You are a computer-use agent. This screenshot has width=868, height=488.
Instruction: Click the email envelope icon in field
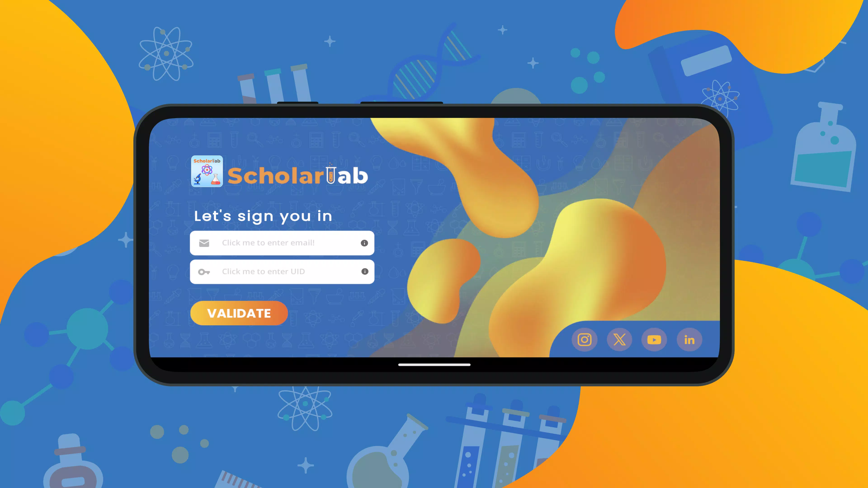(x=204, y=242)
